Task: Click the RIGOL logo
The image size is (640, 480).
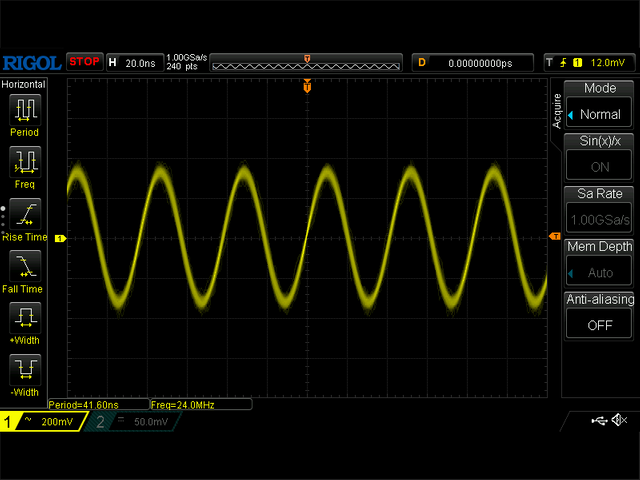Action: click(x=32, y=62)
